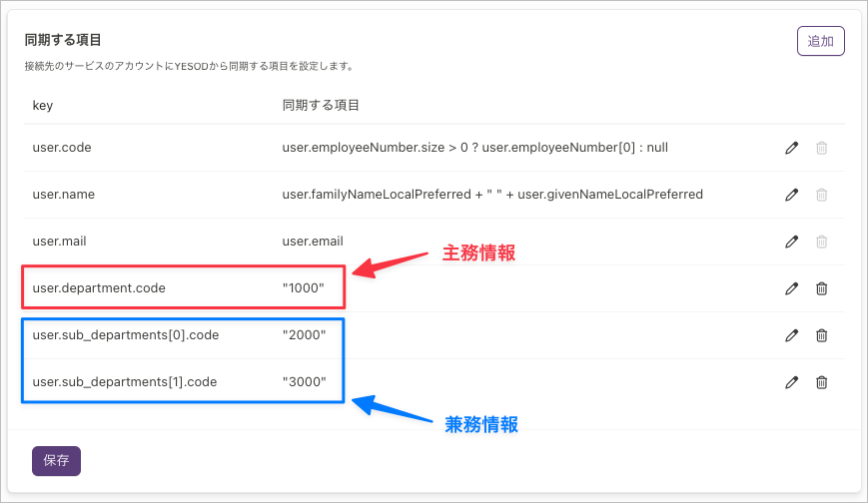This screenshot has width=868, height=503.
Task: Remove the user.sub_departments[1].code row
Action: pyautogui.click(x=821, y=382)
